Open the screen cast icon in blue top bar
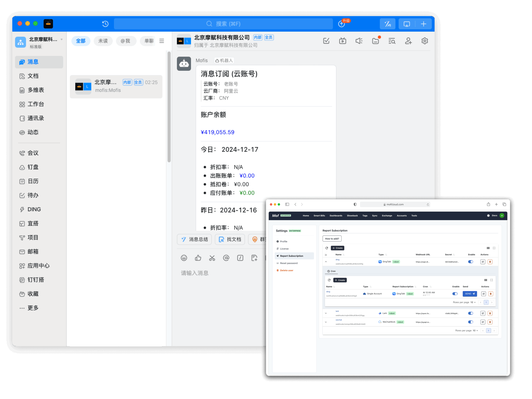Screen dimensions: 532x399 click(407, 24)
